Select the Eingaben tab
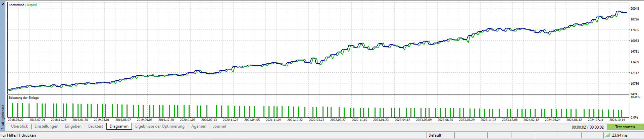644x139 pixels. pyautogui.click(x=73, y=126)
